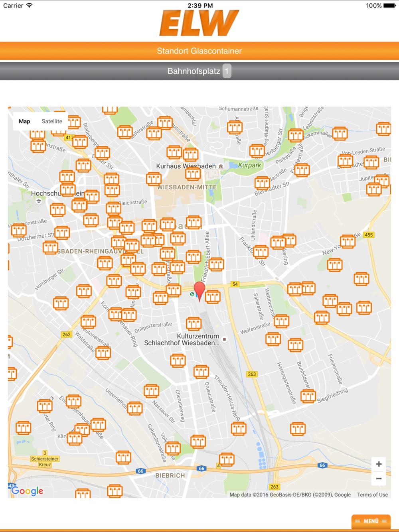The width and height of the screenshot is (399, 532).
Task: Select container between Kurhaus and Wiesbaden-Mitte labels
Action: (x=193, y=173)
